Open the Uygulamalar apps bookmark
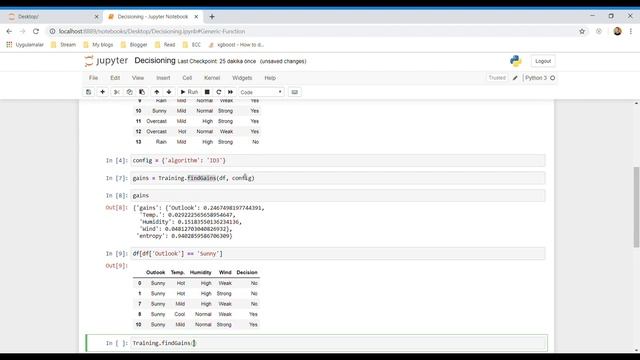Image resolution: width=640 pixels, height=360 pixels. (25, 45)
